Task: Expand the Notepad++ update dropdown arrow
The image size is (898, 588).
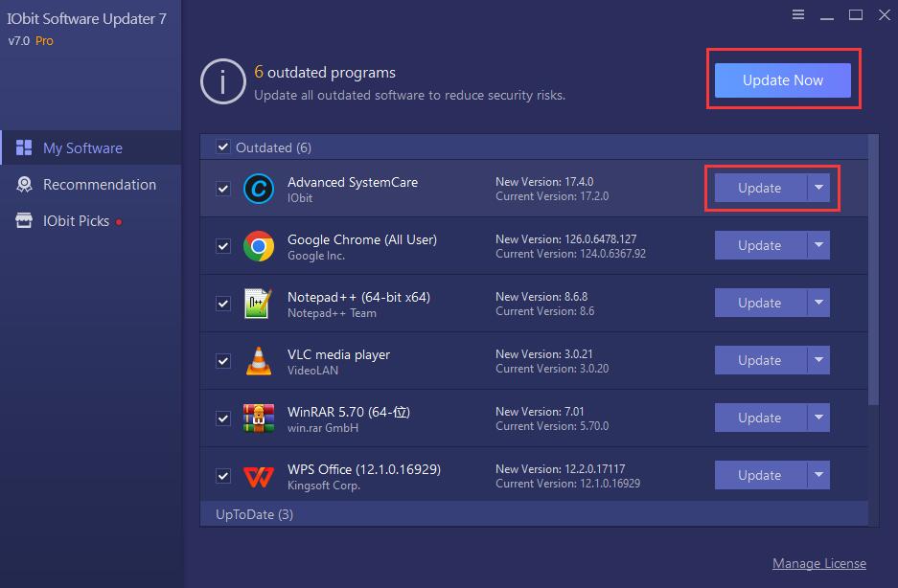Action: [818, 303]
